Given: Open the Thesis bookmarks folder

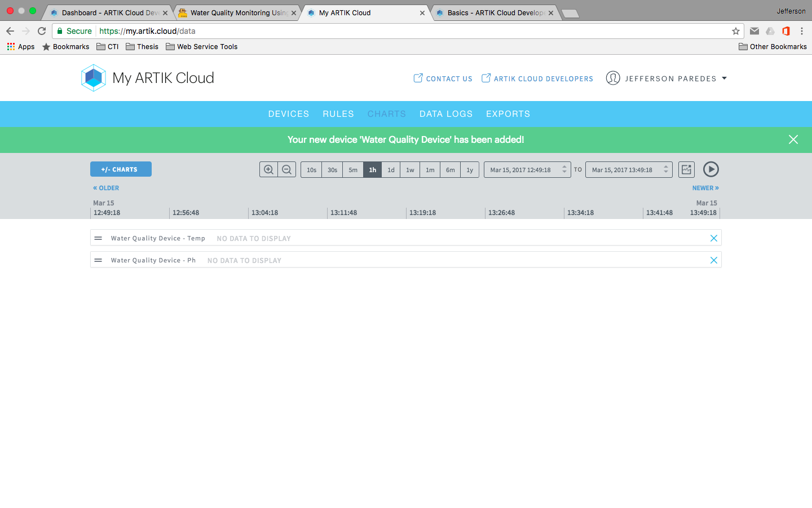Looking at the screenshot, I should click(x=142, y=47).
